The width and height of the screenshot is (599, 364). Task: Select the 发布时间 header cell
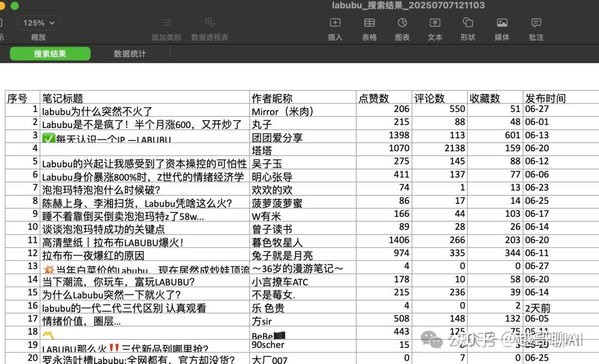click(x=561, y=98)
